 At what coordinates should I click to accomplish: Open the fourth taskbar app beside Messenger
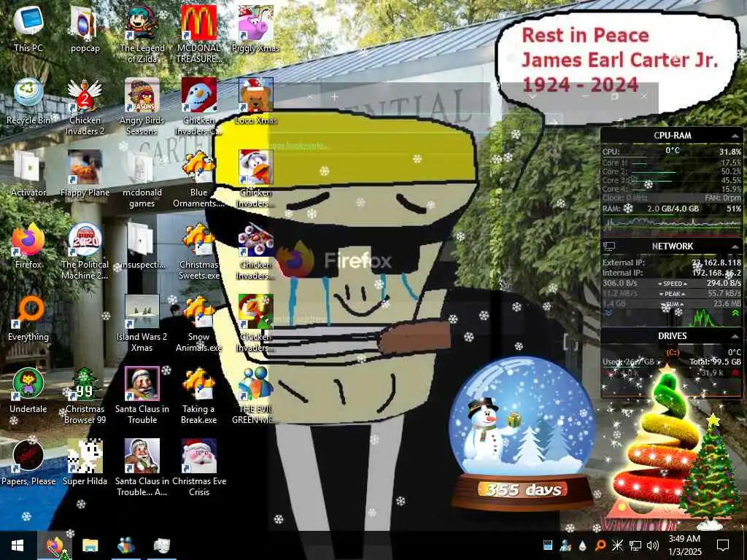pos(161,545)
